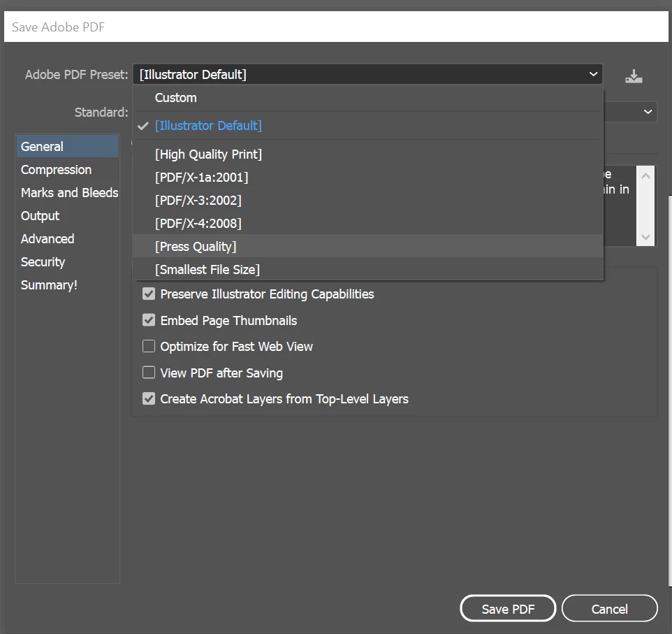Viewport: 672px width, 634px height.
Task: Enable Optimize for Fast Web View
Action: 149,346
